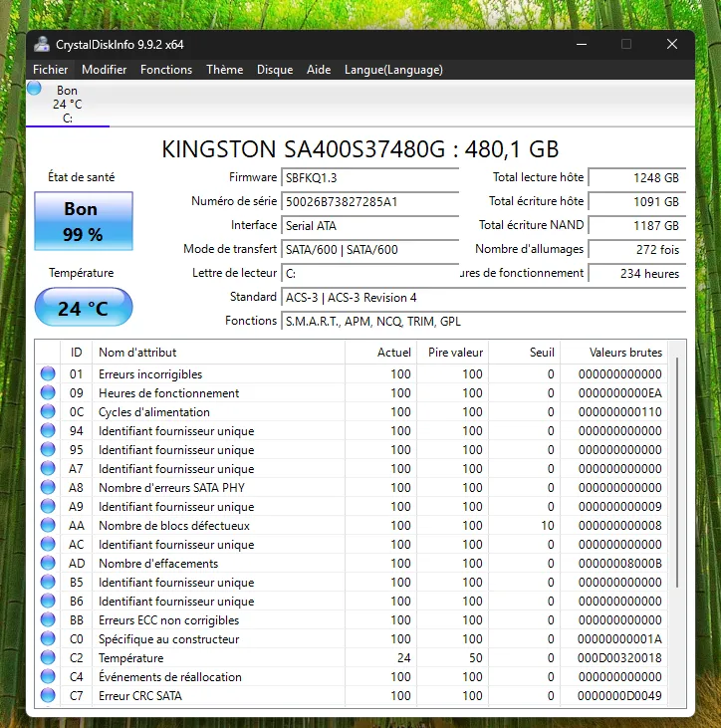Open the Fonctions menu
The height and width of the screenshot is (728, 721).
[166, 70]
